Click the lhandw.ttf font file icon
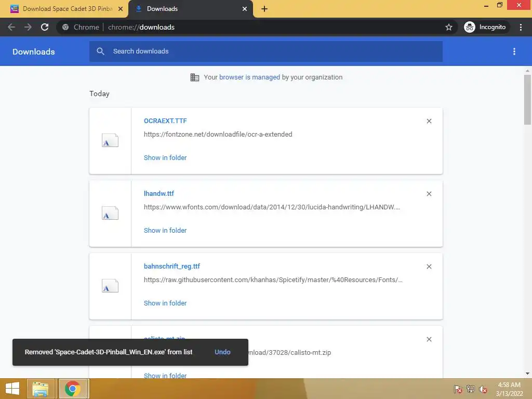 (x=110, y=213)
